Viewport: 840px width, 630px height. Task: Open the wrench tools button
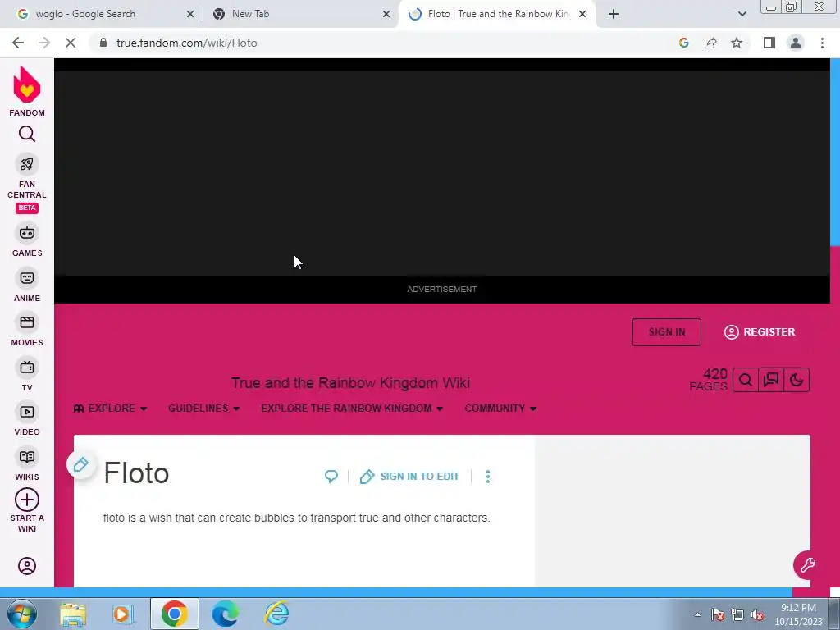point(807,564)
